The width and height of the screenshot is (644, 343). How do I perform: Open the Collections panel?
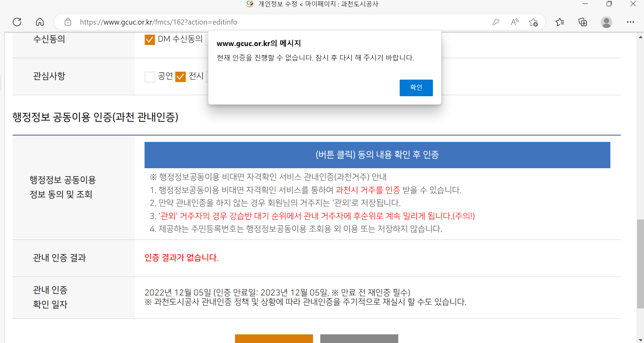tap(583, 22)
